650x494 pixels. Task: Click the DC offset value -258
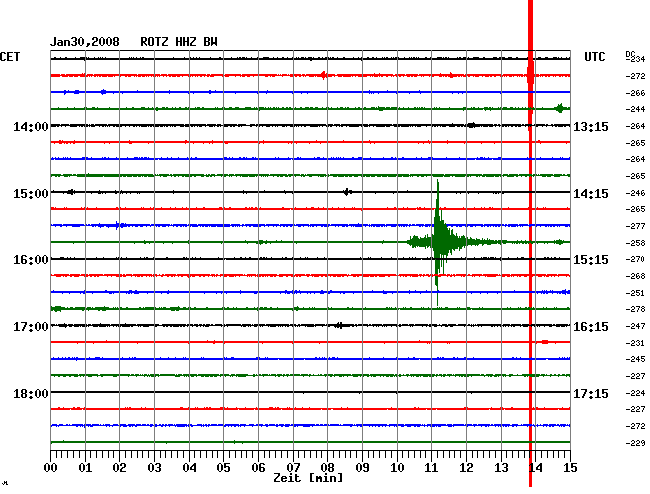coord(635,243)
